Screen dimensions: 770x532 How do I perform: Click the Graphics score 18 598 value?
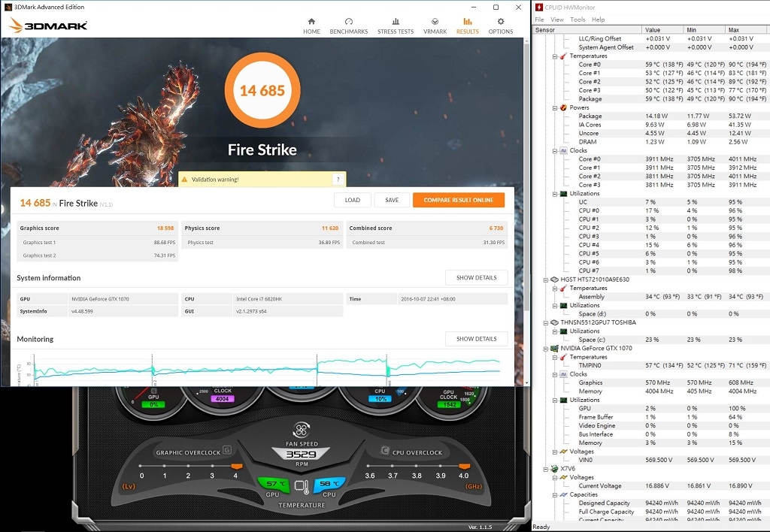165,228
